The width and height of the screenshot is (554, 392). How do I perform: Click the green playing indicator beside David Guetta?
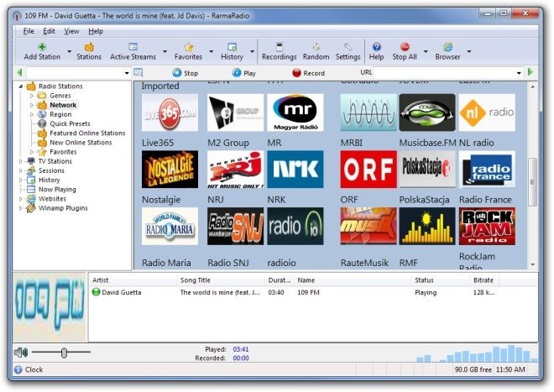tap(96, 292)
